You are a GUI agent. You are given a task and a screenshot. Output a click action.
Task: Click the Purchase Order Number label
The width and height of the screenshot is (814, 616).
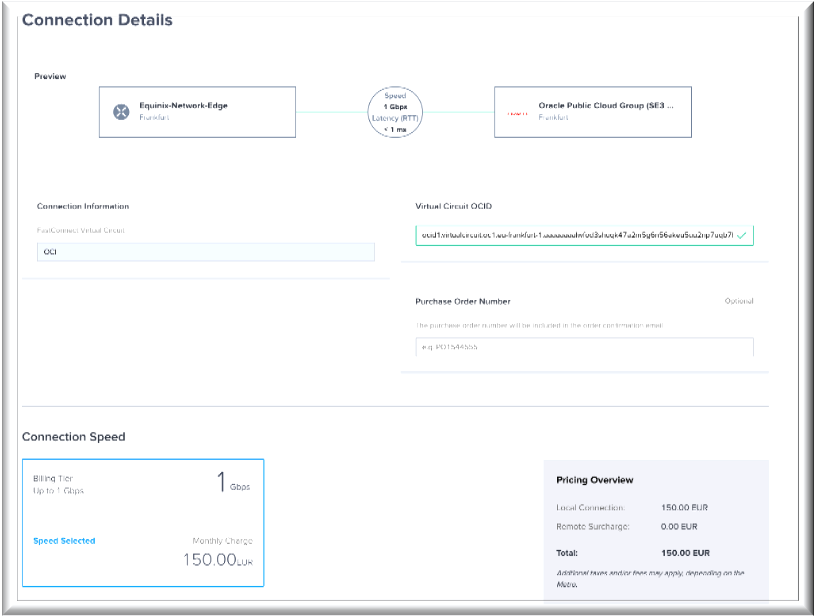pos(463,302)
